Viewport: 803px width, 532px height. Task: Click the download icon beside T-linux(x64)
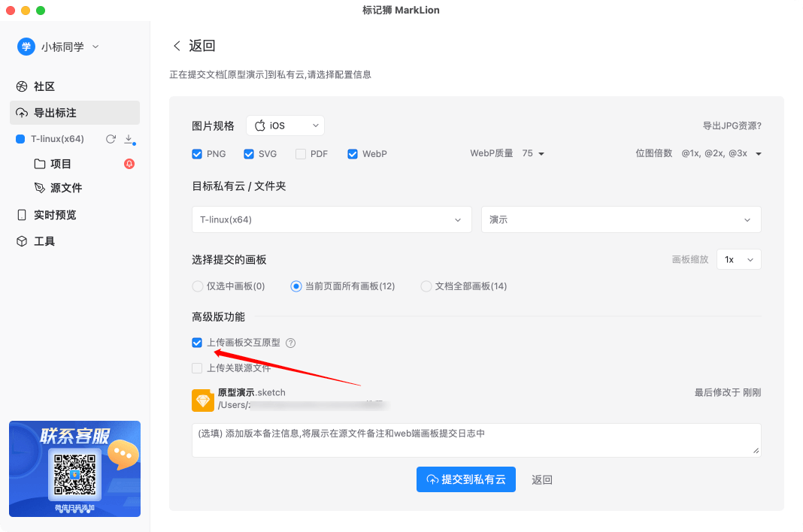(128, 140)
